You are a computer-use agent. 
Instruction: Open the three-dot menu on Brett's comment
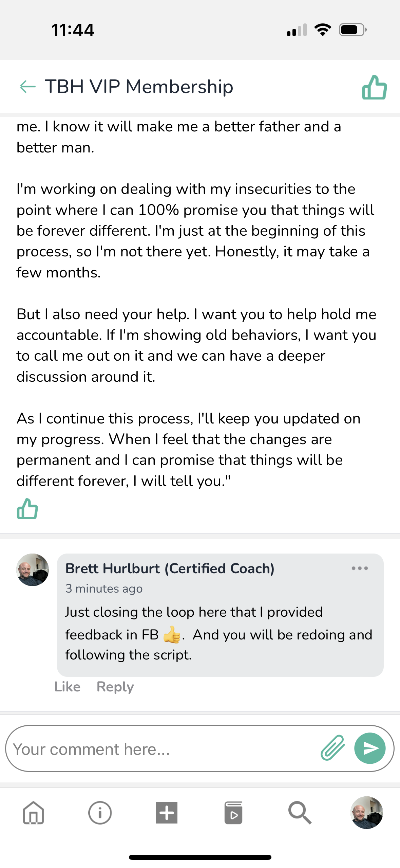360,568
